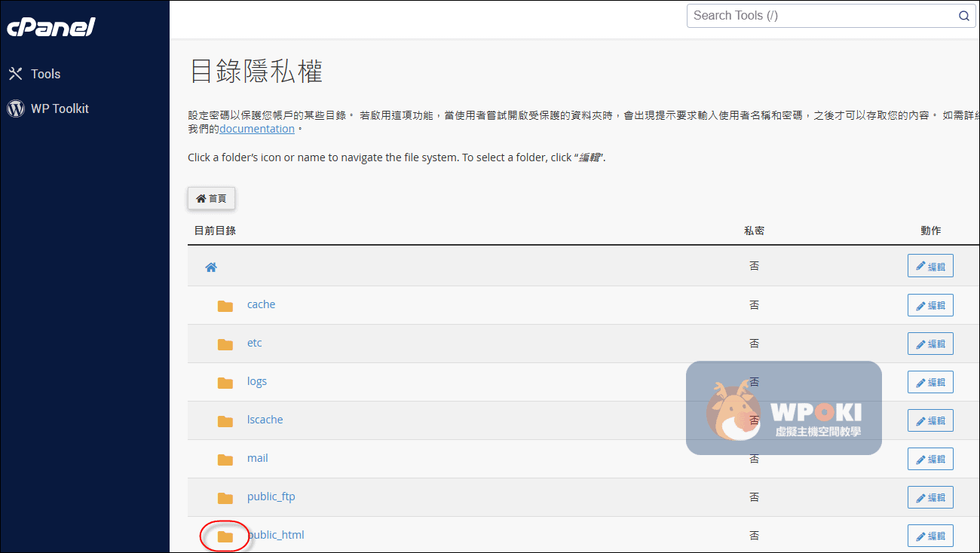Open WP Toolkit in the sidebar
980x553 pixels.
point(59,108)
